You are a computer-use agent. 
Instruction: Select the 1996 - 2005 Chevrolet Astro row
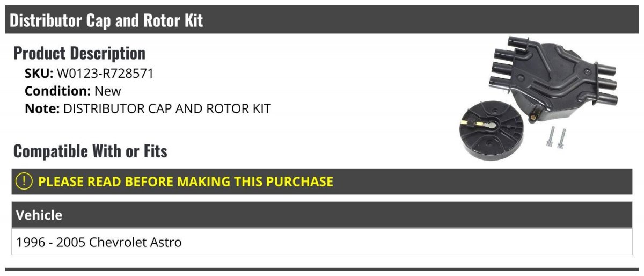pos(322,242)
